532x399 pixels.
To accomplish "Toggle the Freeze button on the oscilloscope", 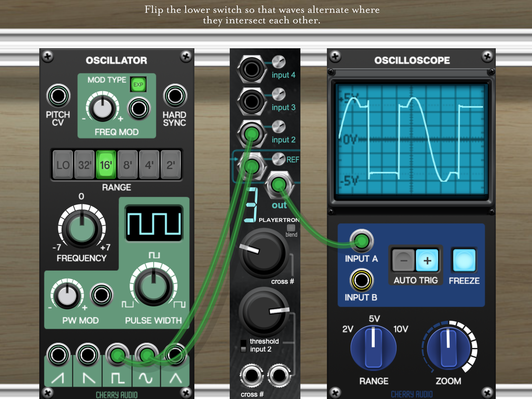I will [464, 260].
